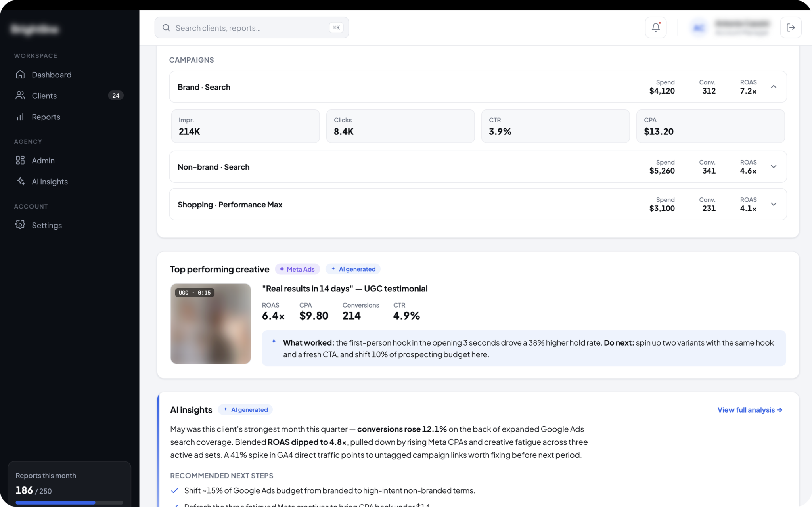Screen dimensions: 812x507
Task: Click the Top performing creative heading
Action: (220, 269)
